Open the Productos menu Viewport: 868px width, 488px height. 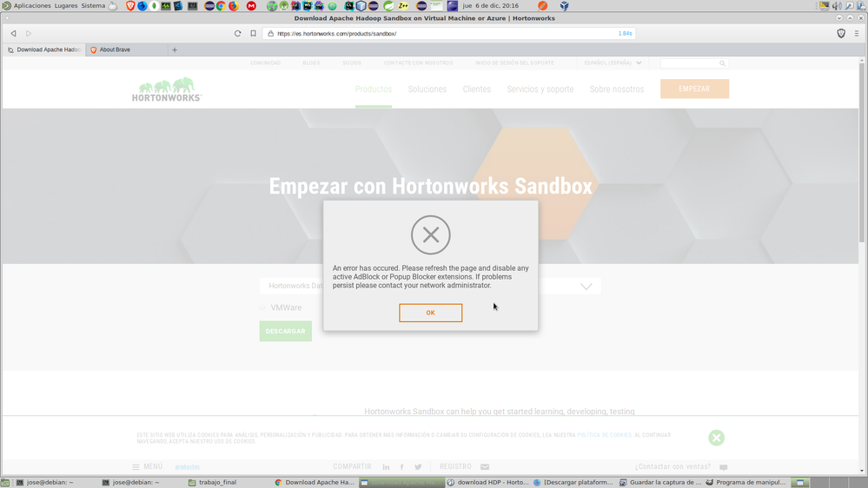tap(373, 89)
